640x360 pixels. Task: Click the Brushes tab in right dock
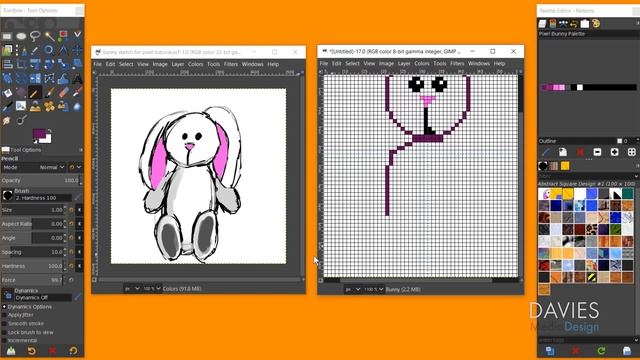(x=543, y=166)
